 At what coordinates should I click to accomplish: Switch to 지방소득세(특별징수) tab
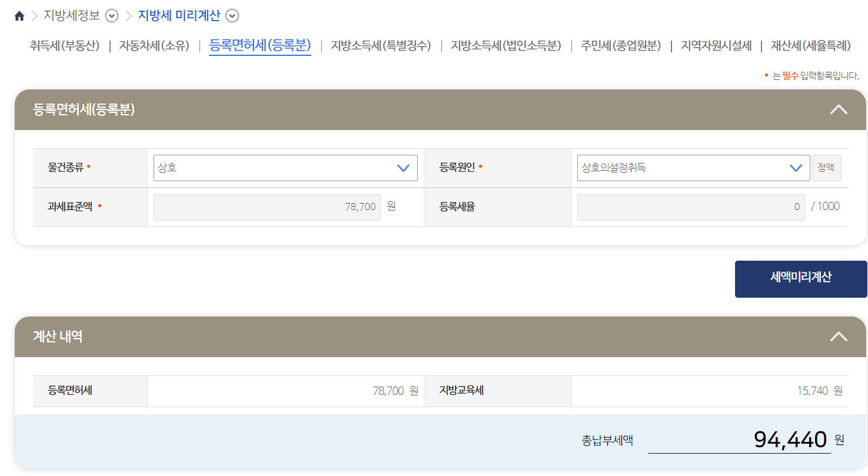(x=381, y=45)
